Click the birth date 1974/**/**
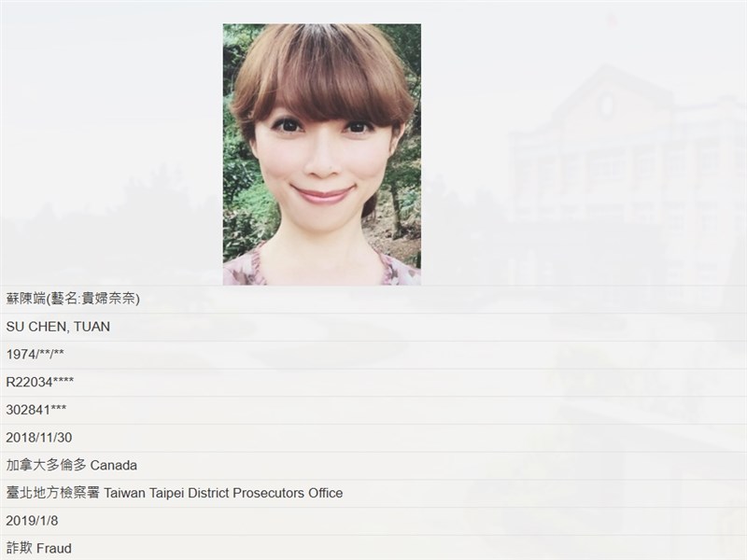747x560 pixels. [35, 355]
